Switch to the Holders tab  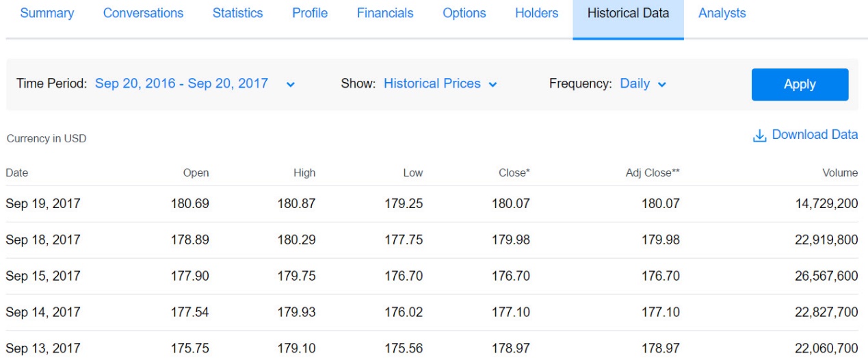[536, 13]
